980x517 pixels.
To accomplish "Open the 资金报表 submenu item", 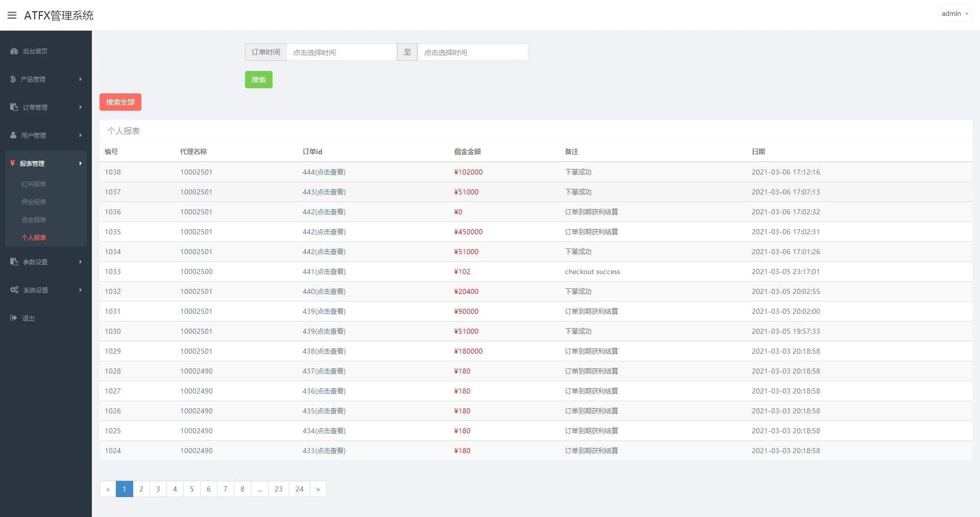I will [34, 219].
